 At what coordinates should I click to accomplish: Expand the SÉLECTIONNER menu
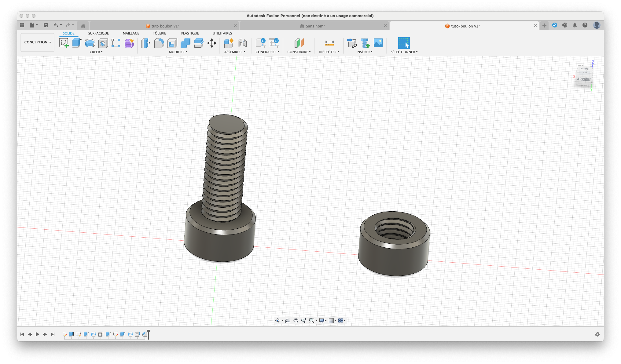click(x=404, y=52)
